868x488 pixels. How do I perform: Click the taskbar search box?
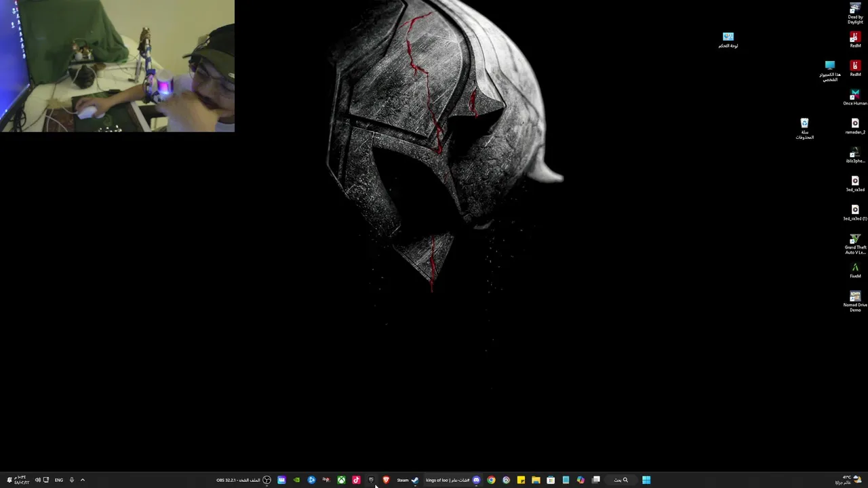pos(620,480)
